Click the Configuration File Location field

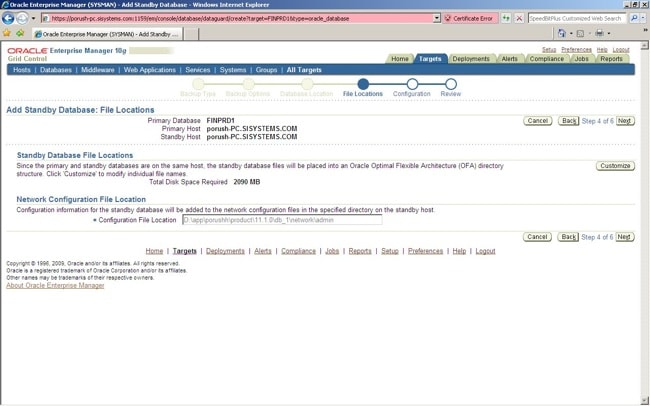click(x=282, y=220)
